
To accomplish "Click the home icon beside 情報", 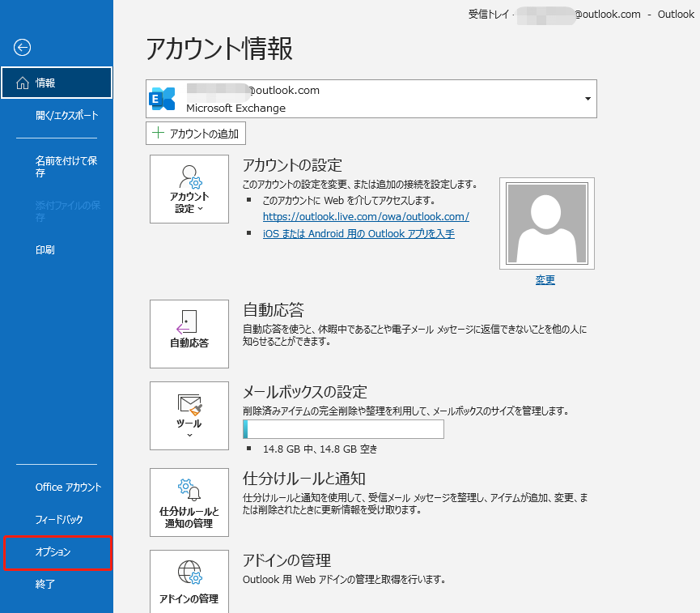I will tap(22, 83).
